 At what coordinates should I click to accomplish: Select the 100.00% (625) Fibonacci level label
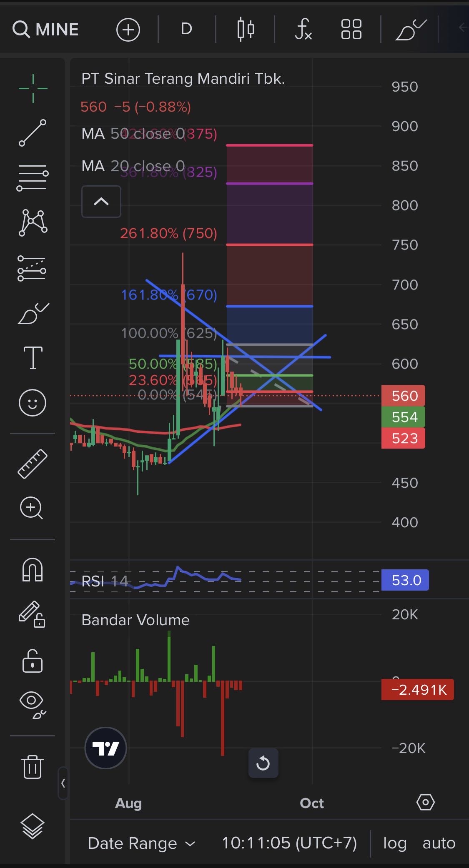(x=169, y=333)
